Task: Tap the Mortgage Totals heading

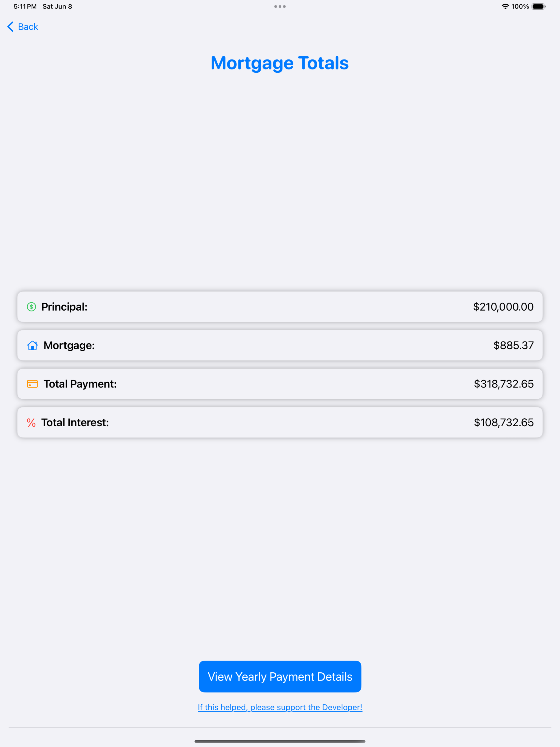Action: point(280,63)
